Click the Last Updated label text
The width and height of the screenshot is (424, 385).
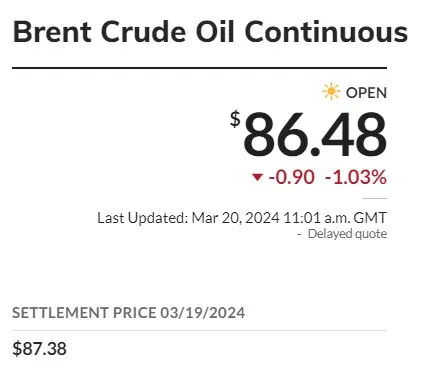143,218
